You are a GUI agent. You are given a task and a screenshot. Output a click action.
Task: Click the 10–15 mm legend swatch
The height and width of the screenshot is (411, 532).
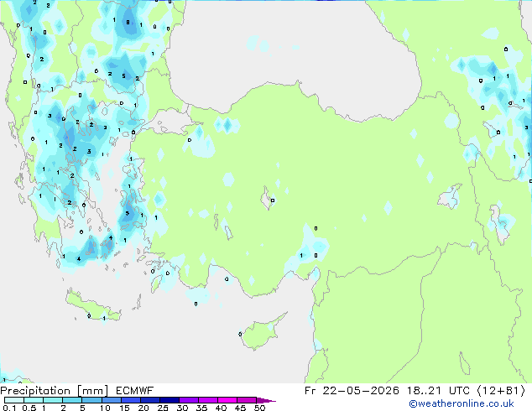coord(111,400)
